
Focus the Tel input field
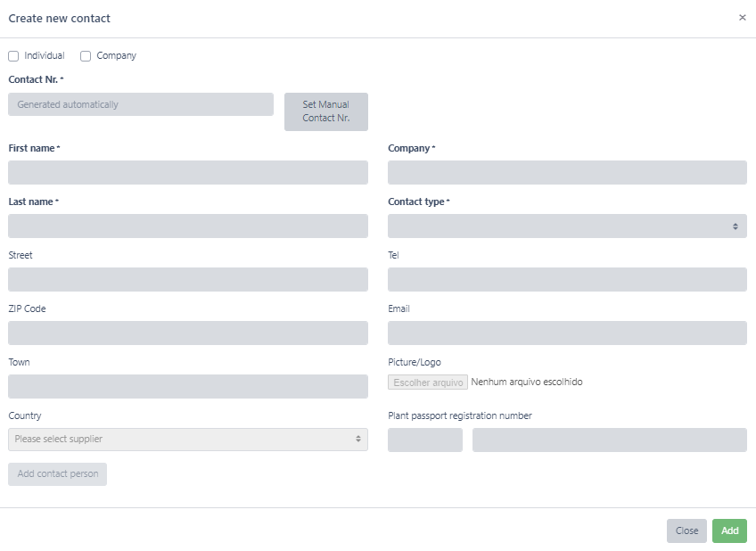coord(567,279)
